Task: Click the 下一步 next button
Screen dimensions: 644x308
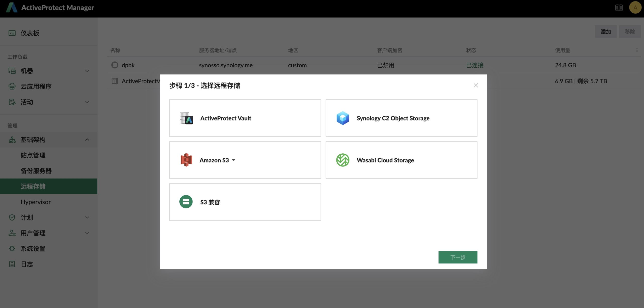Action: pos(458,257)
